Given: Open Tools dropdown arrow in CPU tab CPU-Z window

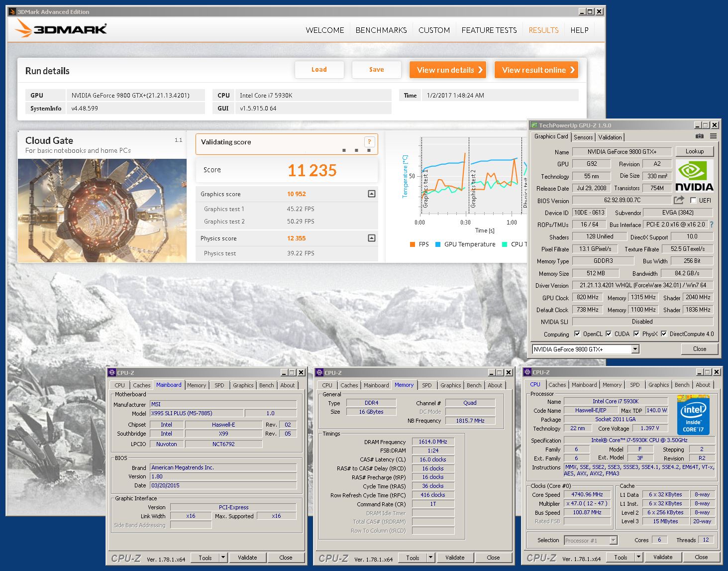Looking at the screenshot, I should [638, 557].
